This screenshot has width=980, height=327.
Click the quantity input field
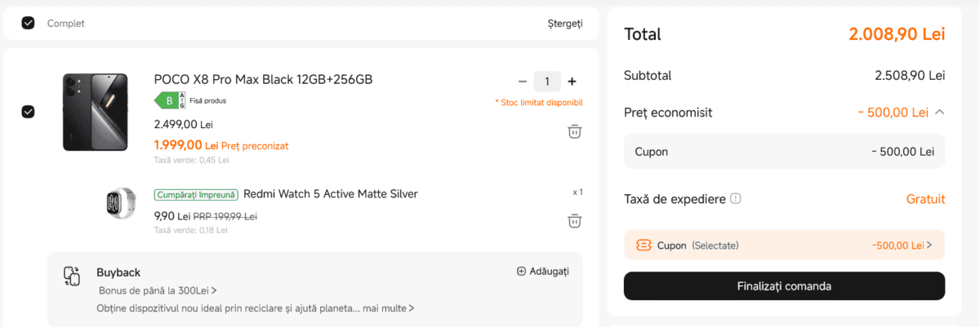point(547,82)
